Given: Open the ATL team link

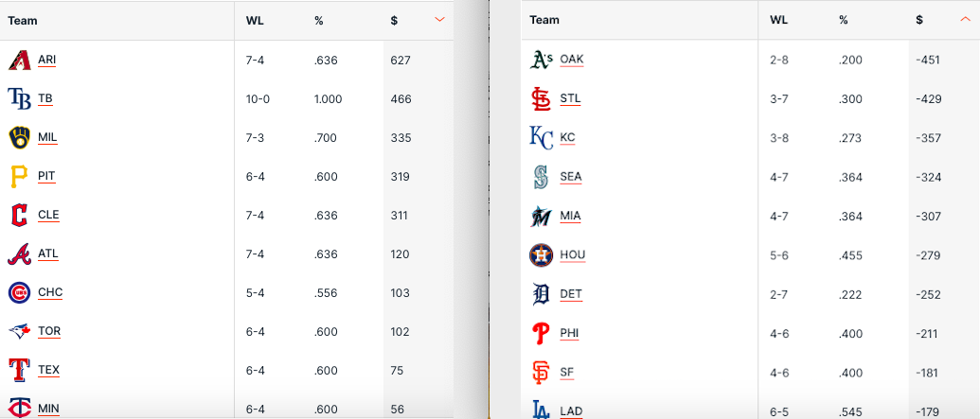Looking at the screenshot, I should [48, 253].
